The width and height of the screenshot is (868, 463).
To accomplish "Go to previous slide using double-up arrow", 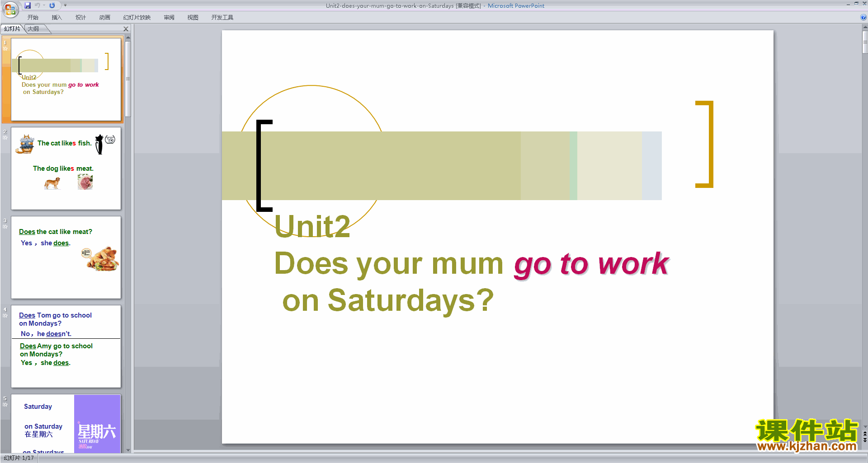I will (865, 434).
